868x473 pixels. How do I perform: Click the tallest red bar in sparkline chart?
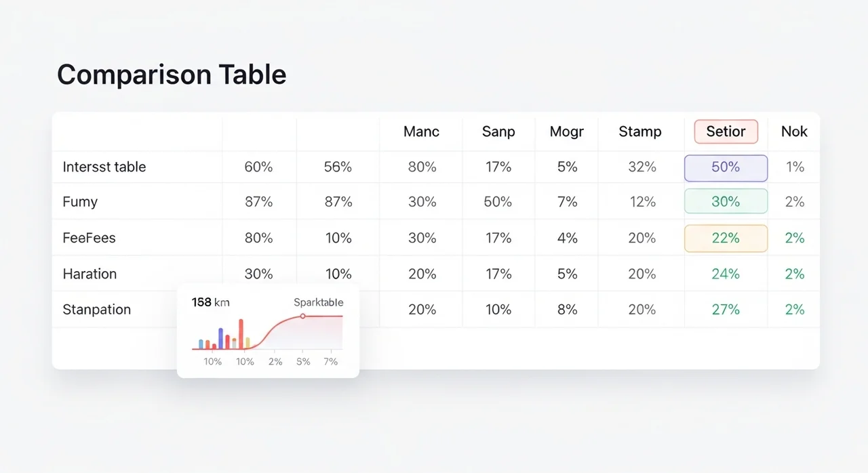(241, 333)
